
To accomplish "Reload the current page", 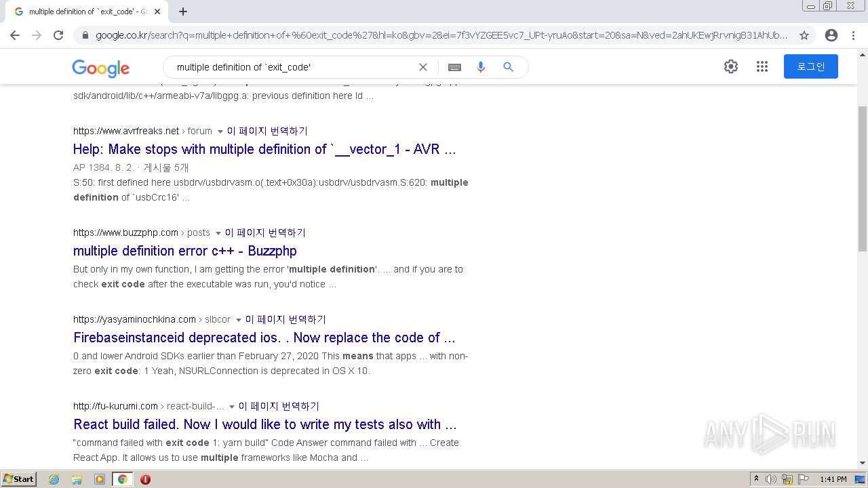I will [58, 35].
